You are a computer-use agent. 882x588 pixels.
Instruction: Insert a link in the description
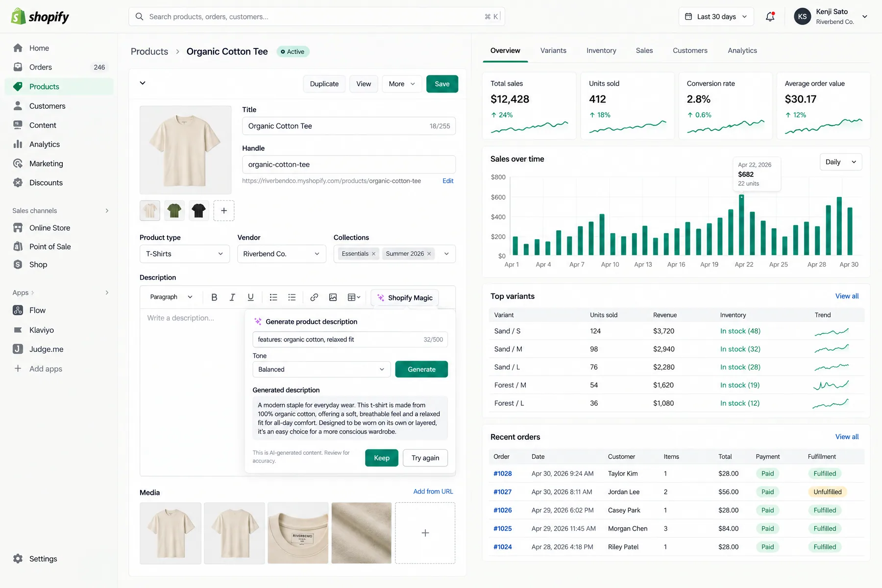click(x=314, y=297)
